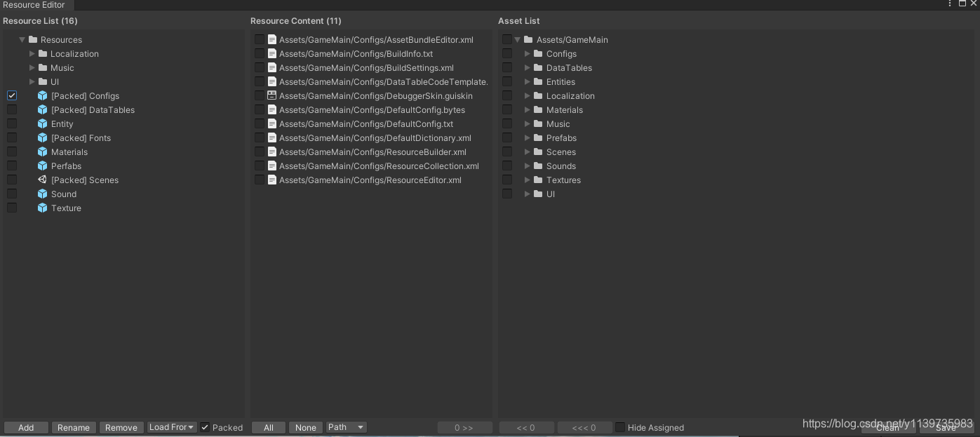Click the folder icon beside Music in Resource List
980x437 pixels.
(x=43, y=67)
